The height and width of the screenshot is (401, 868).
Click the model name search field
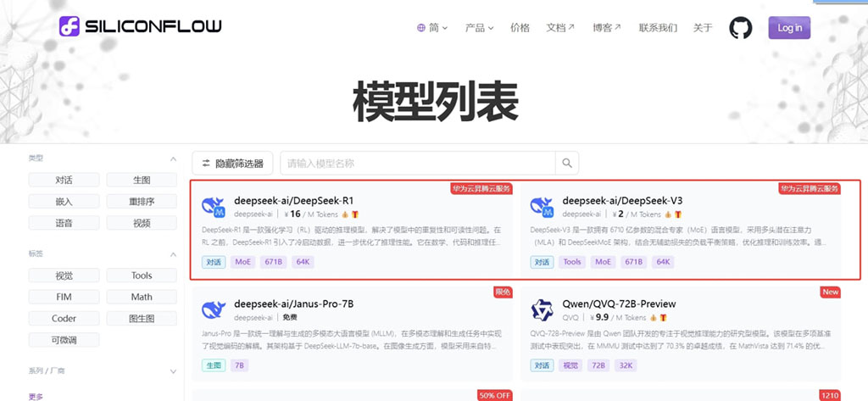coord(418,164)
